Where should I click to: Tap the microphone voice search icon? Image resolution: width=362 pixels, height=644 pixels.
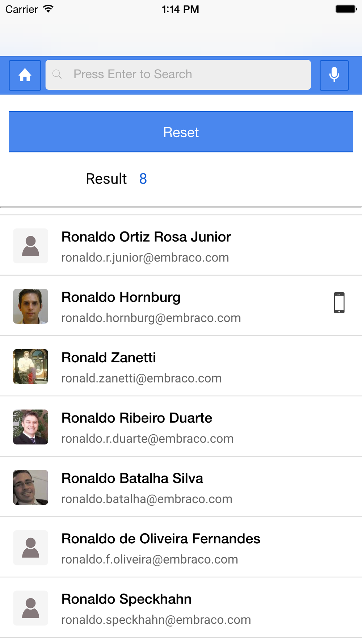(x=334, y=75)
